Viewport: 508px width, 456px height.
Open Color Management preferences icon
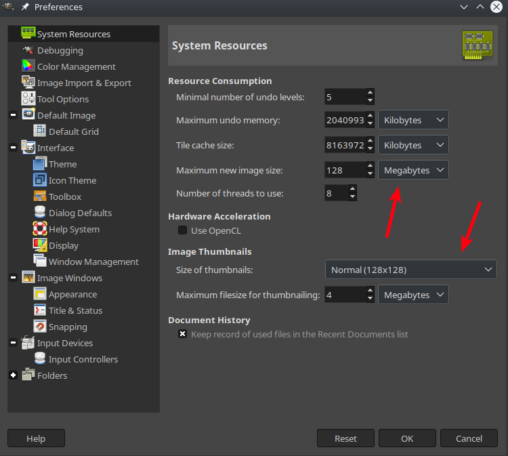[28, 66]
